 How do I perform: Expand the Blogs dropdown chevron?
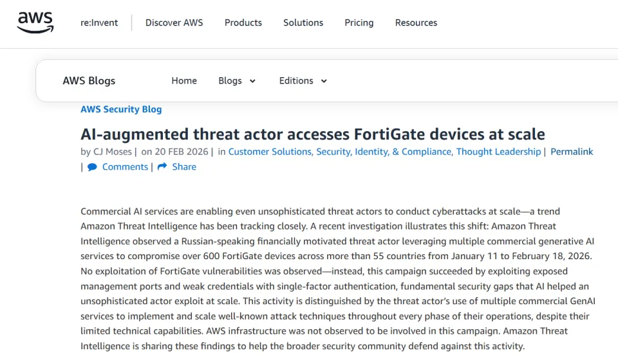252,81
